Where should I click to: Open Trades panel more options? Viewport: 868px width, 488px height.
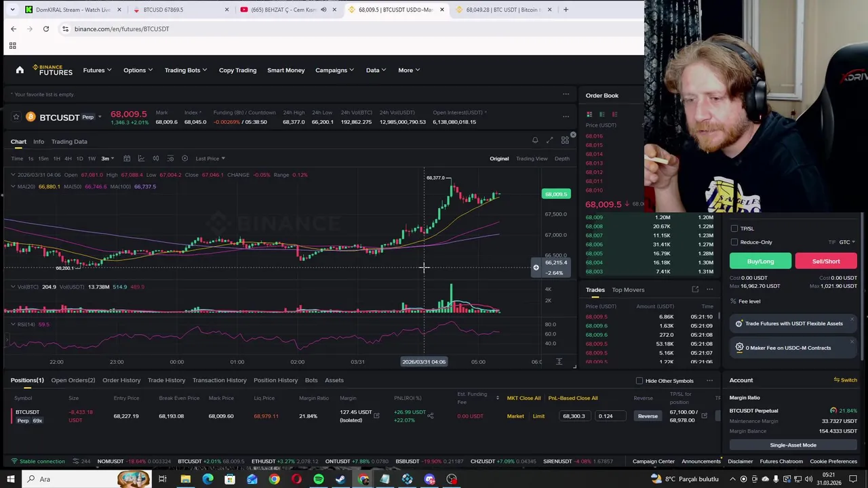pos(709,289)
